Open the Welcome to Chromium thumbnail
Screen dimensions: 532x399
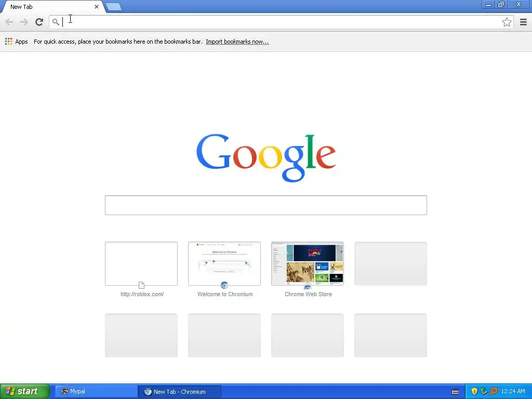[x=224, y=263]
